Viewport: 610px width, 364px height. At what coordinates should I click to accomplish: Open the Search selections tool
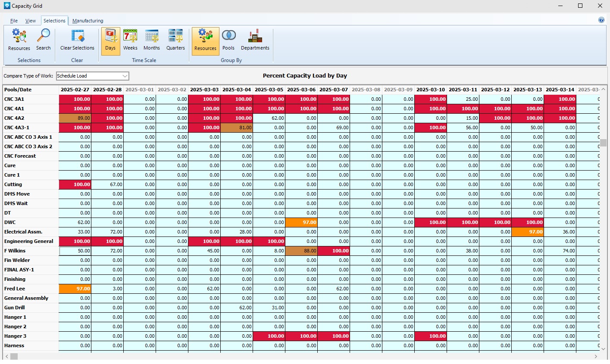43,40
